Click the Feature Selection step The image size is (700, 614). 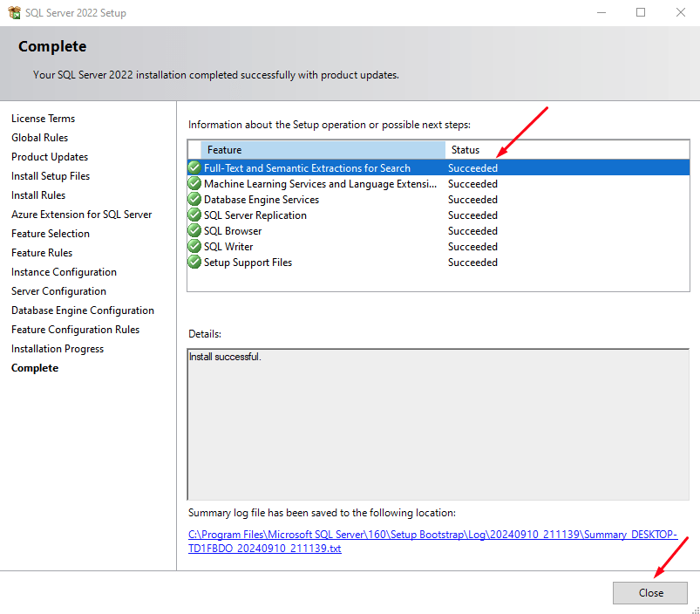(51, 234)
